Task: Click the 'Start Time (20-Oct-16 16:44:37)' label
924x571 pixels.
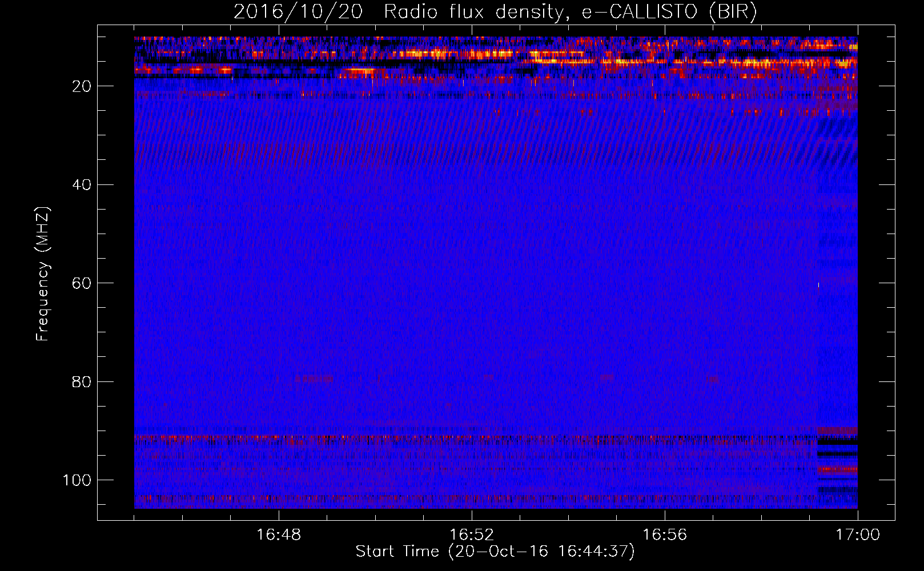Action: click(x=495, y=552)
